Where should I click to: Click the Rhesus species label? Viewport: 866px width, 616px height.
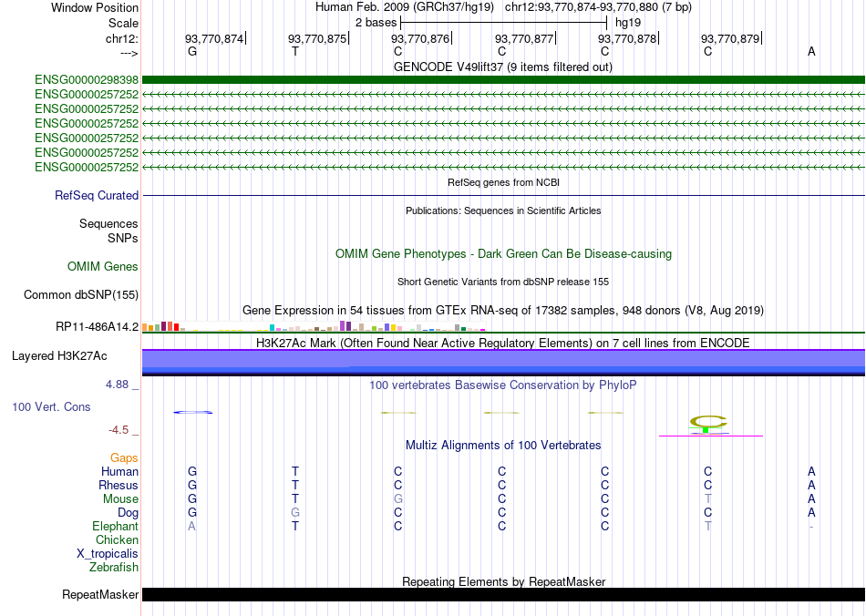tap(119, 485)
